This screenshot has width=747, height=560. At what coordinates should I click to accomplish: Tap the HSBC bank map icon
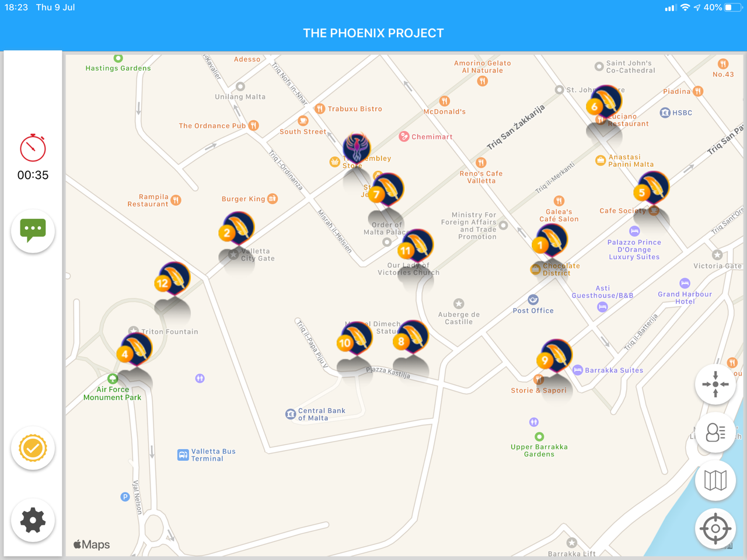point(665,113)
